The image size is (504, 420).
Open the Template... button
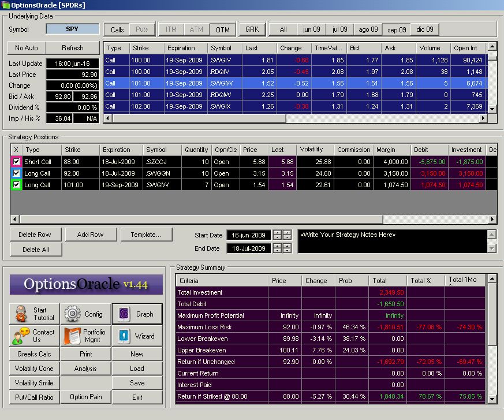click(146, 235)
